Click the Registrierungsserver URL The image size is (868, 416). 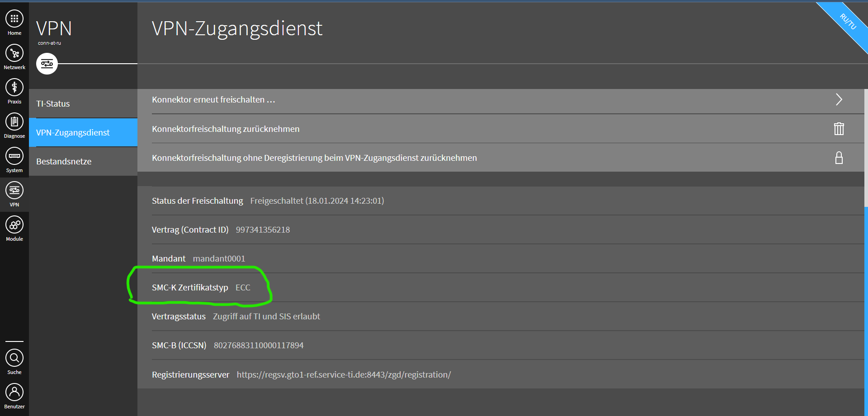click(x=344, y=374)
